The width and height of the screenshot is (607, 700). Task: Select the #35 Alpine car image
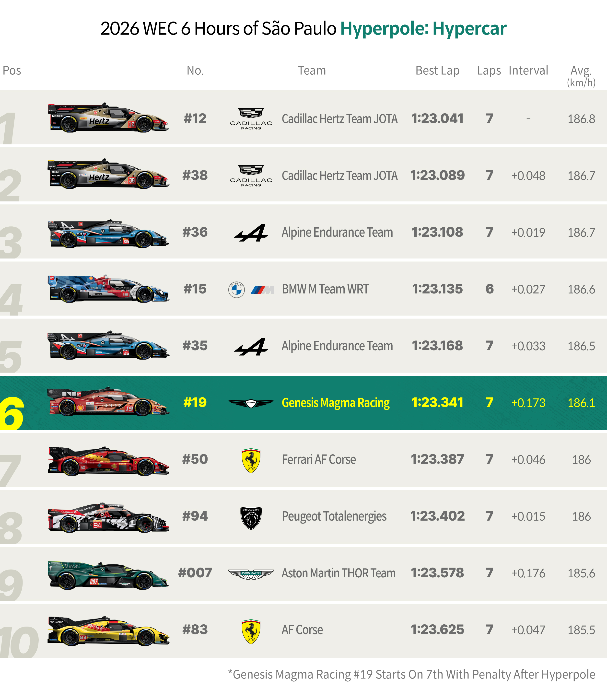(x=108, y=345)
